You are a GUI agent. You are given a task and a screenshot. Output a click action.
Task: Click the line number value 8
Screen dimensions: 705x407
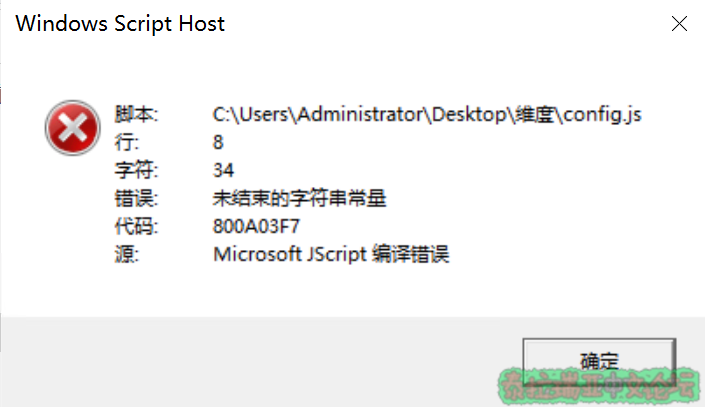pyautogui.click(x=218, y=142)
